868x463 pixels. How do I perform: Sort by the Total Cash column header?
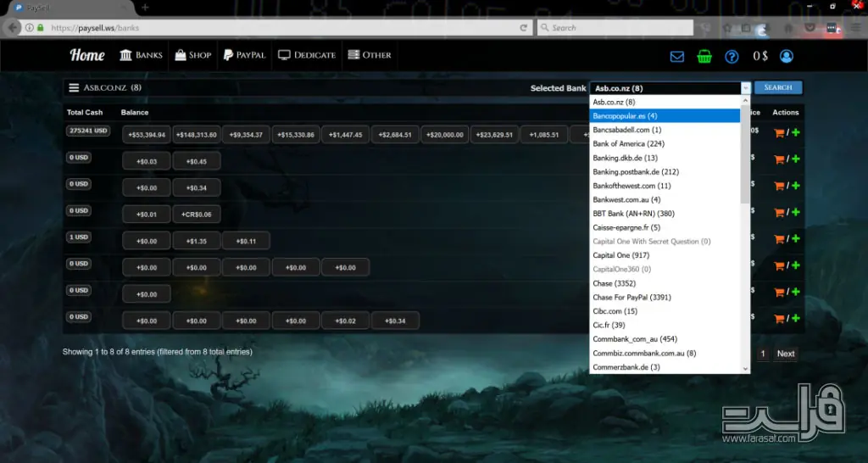[85, 113]
